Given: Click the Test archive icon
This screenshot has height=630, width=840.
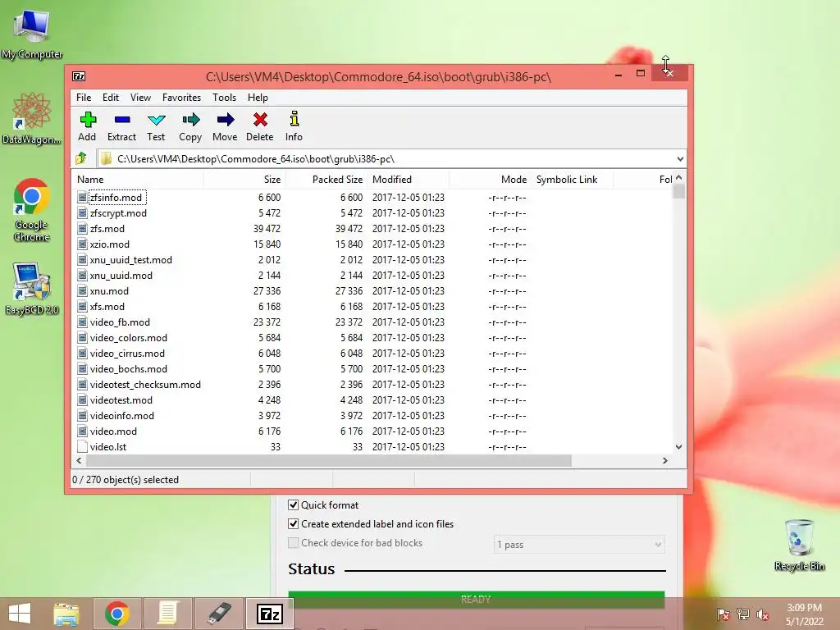Looking at the screenshot, I should point(156,120).
